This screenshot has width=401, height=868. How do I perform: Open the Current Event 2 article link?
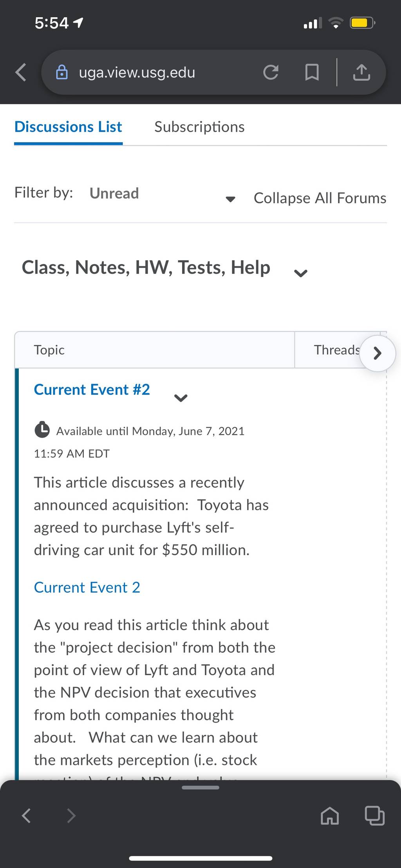87,587
